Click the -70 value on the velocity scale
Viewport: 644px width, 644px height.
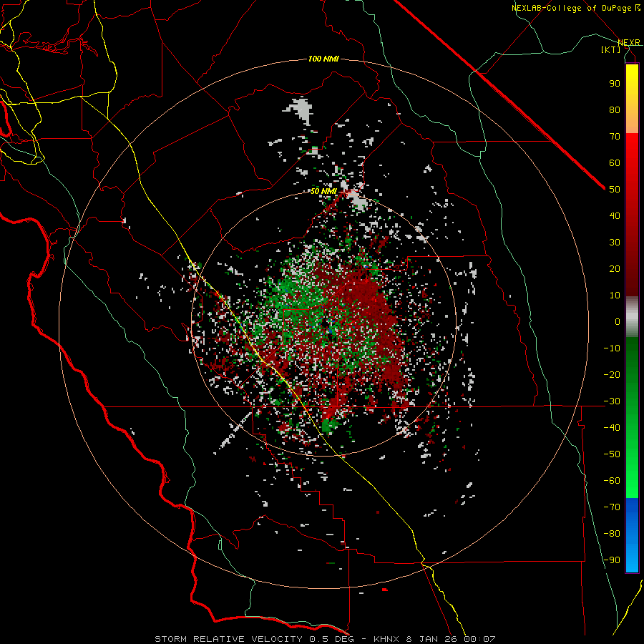(x=612, y=507)
